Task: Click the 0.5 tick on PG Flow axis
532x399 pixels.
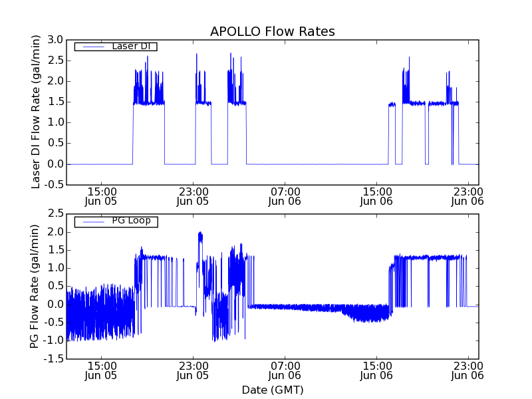Action: (x=55, y=287)
